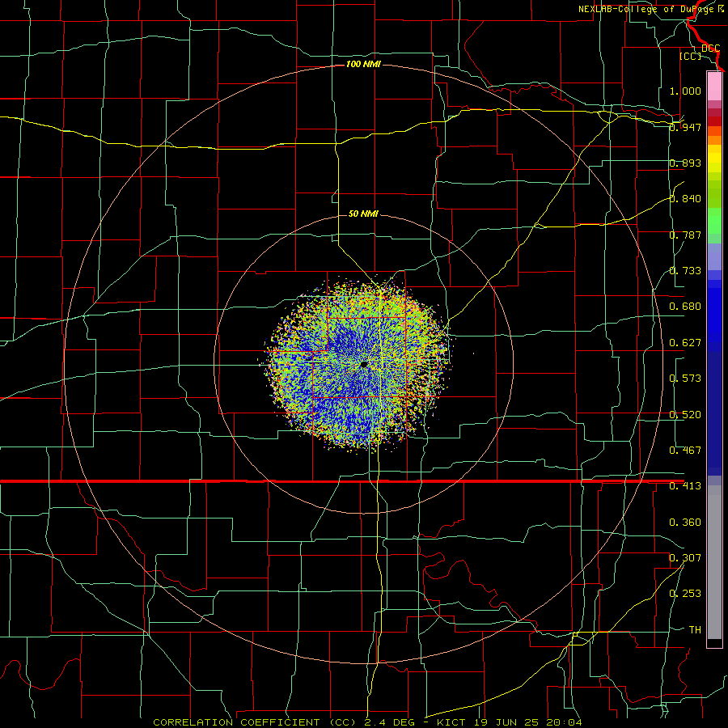The width and height of the screenshot is (728, 728).
Task: Click the 0.253 legend value
Action: pos(685,594)
